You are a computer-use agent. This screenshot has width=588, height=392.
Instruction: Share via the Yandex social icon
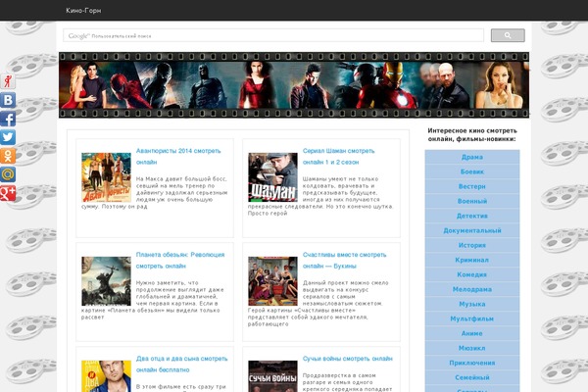pyautogui.click(x=8, y=81)
